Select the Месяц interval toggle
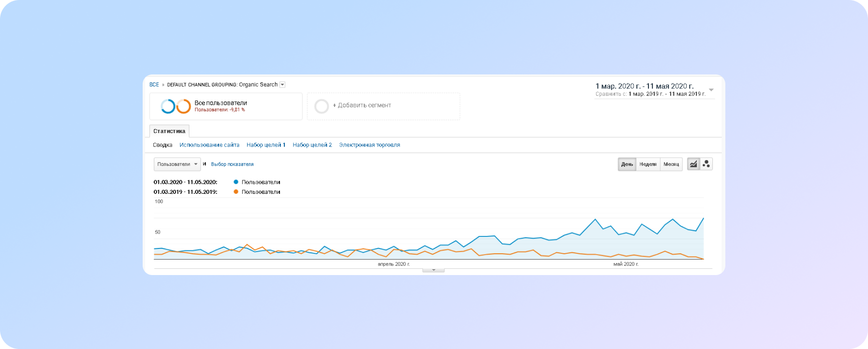 pos(671,164)
